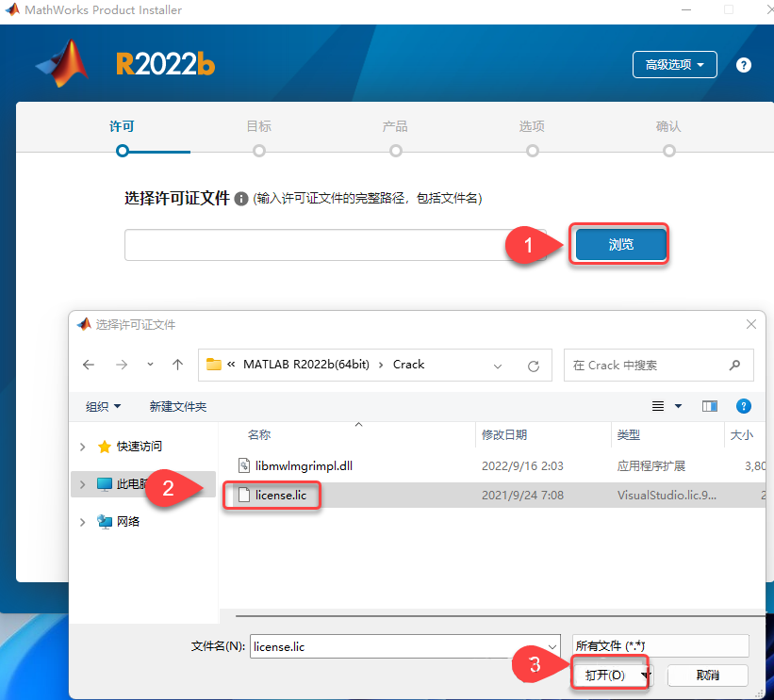Expand the 打开(O) button dropdown arrow
The image size is (774, 700).
[x=645, y=675]
